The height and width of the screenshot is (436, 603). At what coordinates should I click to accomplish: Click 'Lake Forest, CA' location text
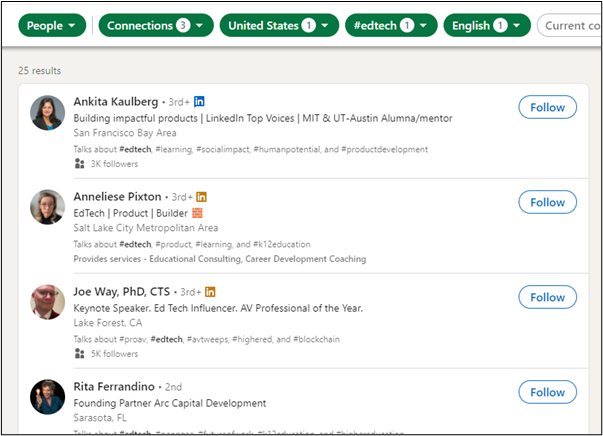(108, 323)
